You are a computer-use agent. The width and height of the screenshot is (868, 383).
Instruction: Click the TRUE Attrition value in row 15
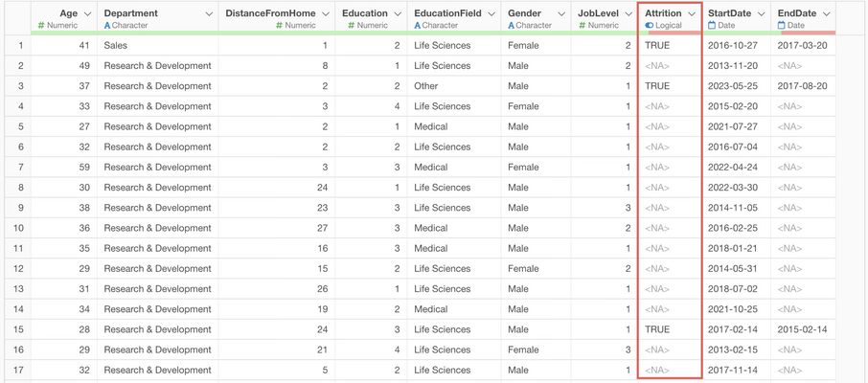pyautogui.click(x=657, y=329)
